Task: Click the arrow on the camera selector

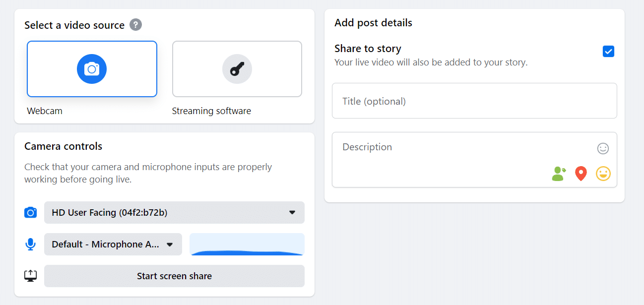Action: pyautogui.click(x=292, y=213)
